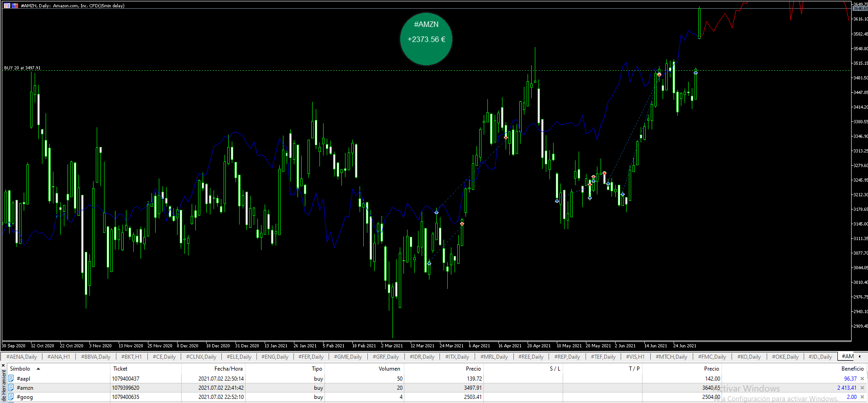Toggle sort arrow on Símbolo column

click(x=38, y=369)
